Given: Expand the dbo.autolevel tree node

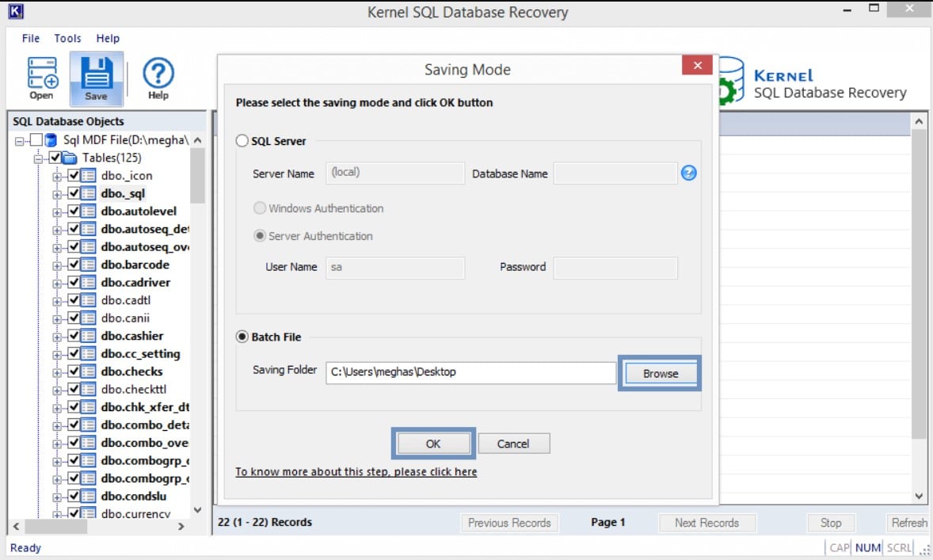Looking at the screenshot, I should tap(57, 212).
